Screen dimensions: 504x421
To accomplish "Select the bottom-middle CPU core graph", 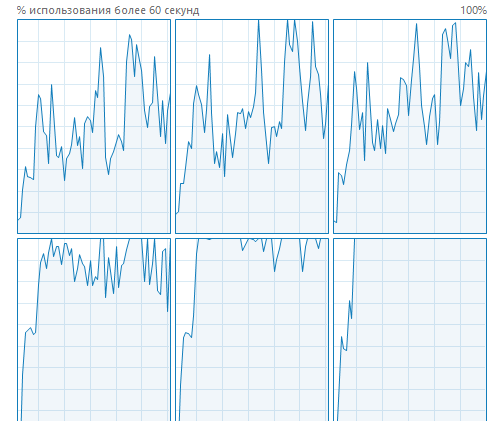I will (252, 330).
